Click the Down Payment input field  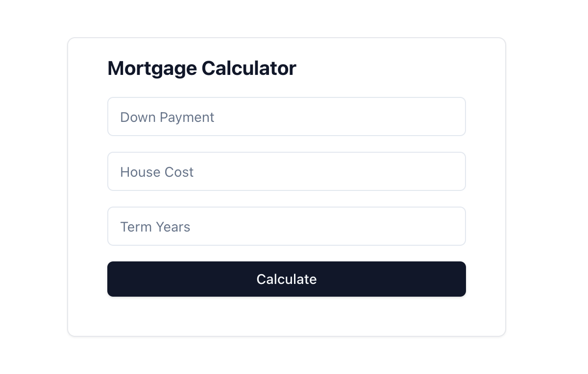pyautogui.click(x=287, y=117)
